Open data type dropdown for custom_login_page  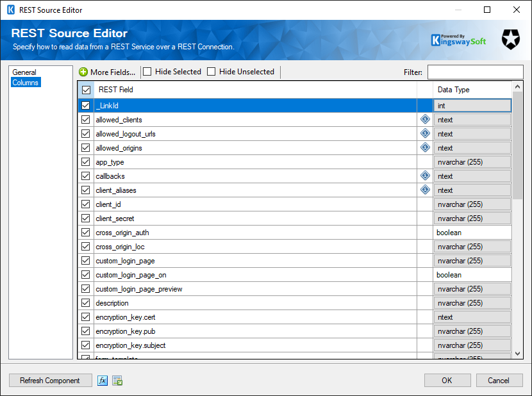[472, 261]
